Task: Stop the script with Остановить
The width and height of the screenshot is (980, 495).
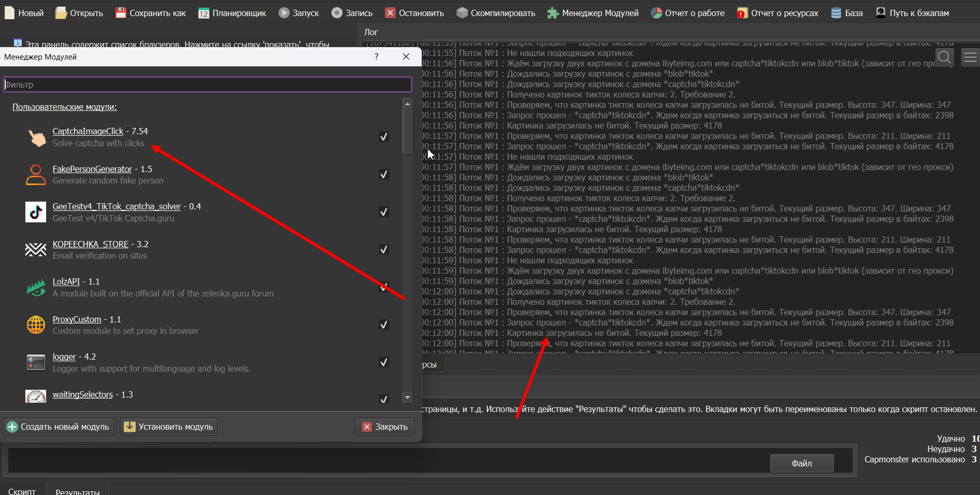Action: pyautogui.click(x=415, y=13)
